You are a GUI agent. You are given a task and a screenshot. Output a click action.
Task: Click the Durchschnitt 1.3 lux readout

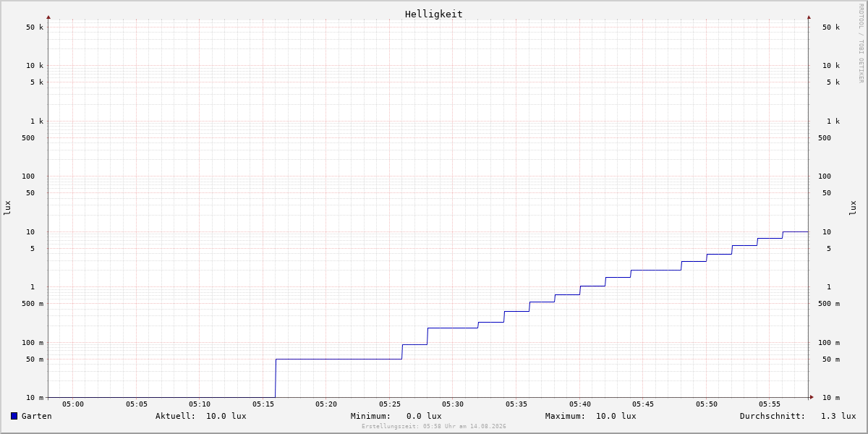click(x=798, y=416)
